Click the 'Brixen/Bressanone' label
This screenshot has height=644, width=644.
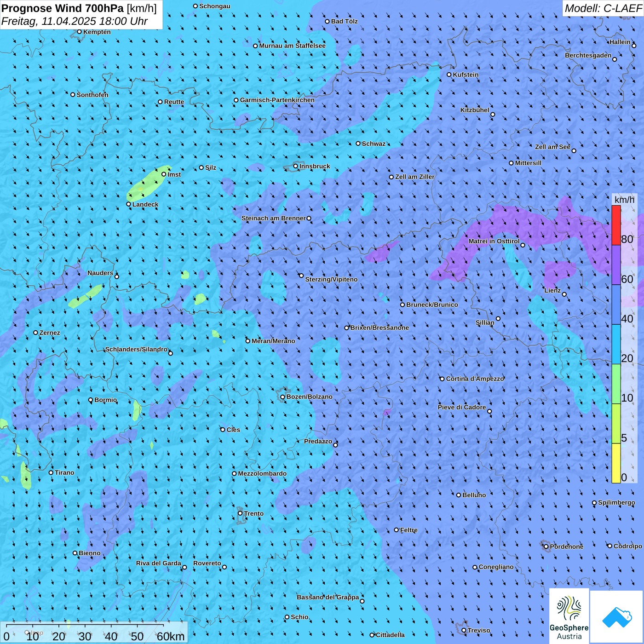pyautogui.click(x=379, y=328)
